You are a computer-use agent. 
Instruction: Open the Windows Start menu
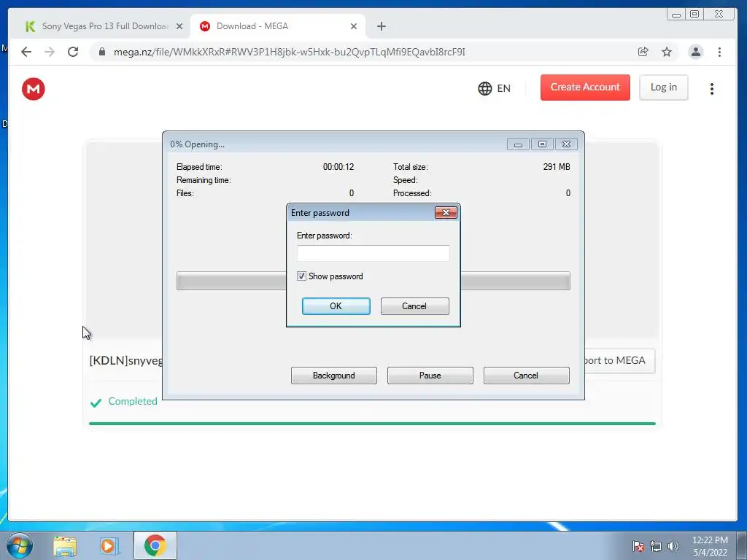pos(20,545)
